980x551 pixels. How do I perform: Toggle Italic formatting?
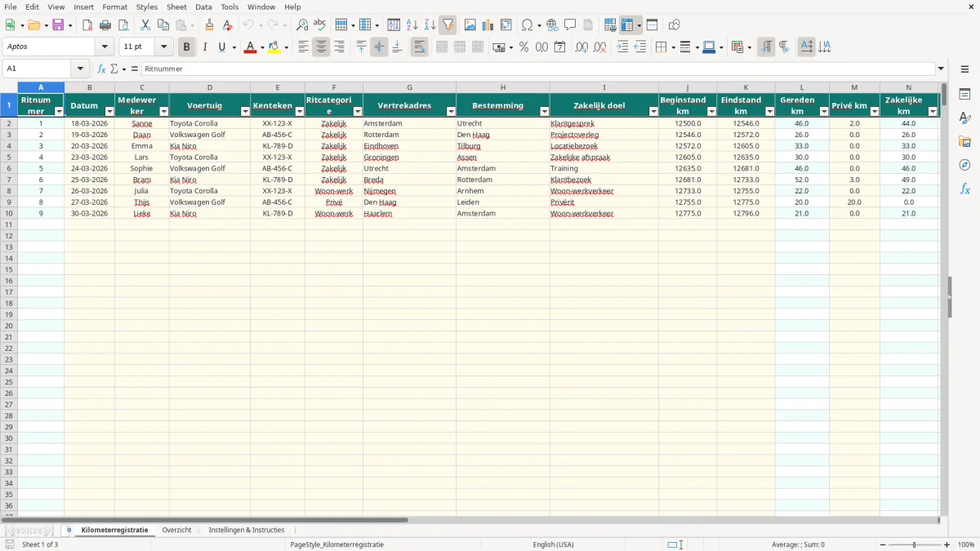[205, 47]
